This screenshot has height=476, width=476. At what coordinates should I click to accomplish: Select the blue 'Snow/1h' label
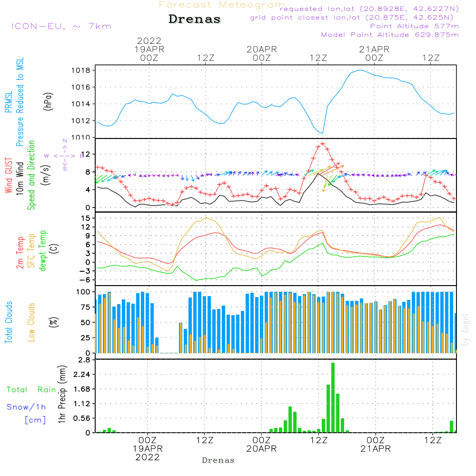click(x=26, y=407)
